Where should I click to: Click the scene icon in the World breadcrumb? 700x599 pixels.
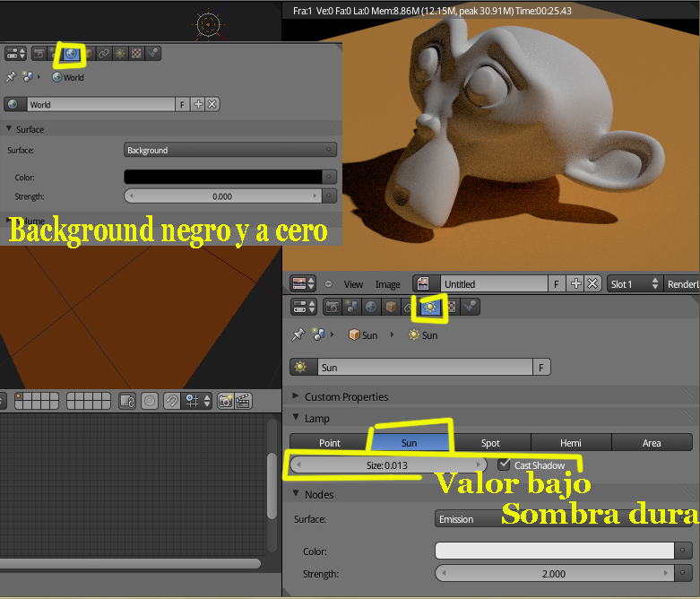coord(28,77)
